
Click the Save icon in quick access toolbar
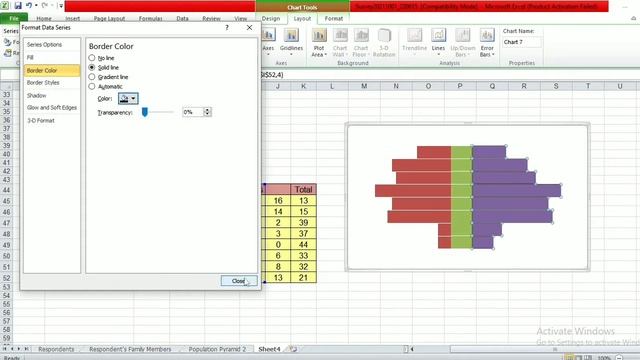(18, 6)
